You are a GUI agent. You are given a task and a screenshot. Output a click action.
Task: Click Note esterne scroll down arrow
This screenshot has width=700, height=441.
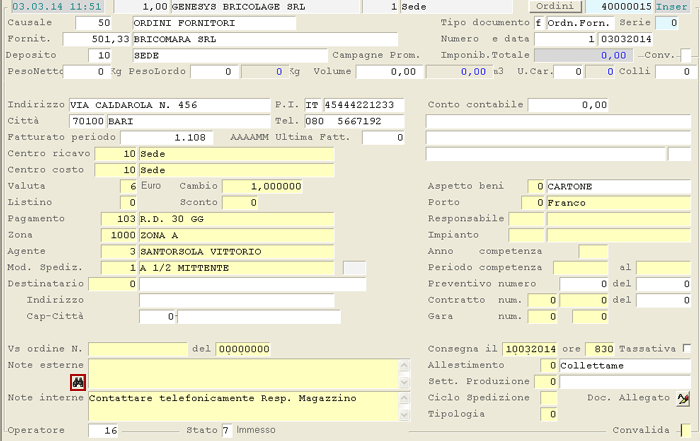click(x=404, y=382)
